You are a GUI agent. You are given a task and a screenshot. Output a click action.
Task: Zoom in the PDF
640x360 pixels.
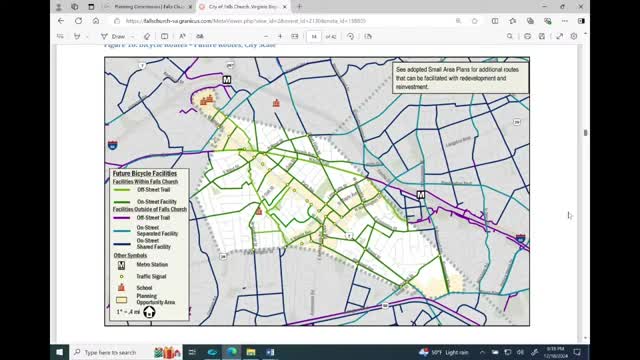click(280, 36)
